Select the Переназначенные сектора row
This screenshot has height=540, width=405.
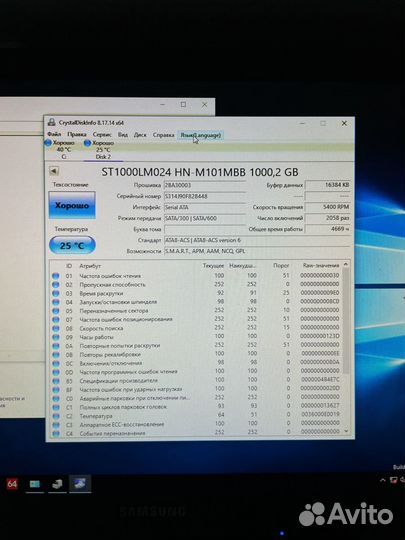click(196, 311)
